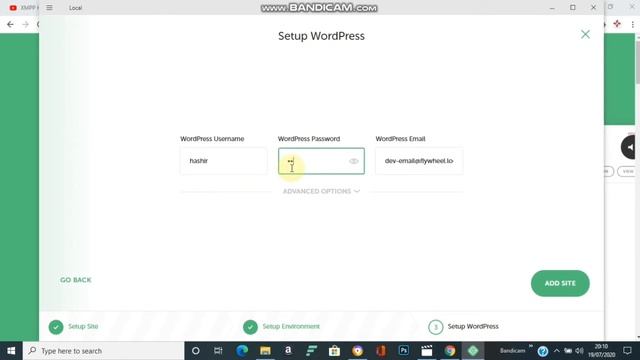Screen dimensions: 640x360
Task: Open Cortana circle icon on taskbar
Action: tap(196, 351)
